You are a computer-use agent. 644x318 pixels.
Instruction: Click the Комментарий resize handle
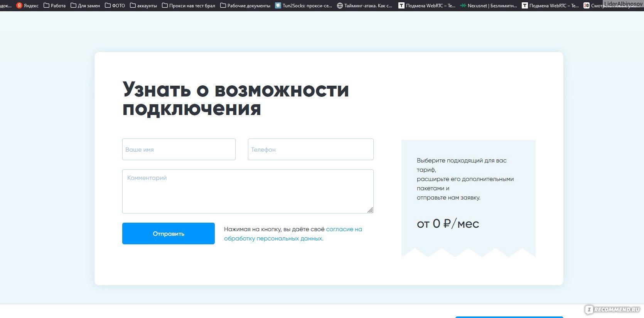click(370, 210)
